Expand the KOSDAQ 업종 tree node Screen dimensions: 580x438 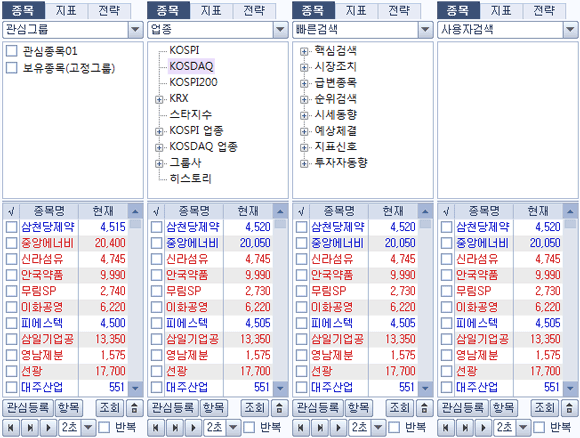coord(159,148)
